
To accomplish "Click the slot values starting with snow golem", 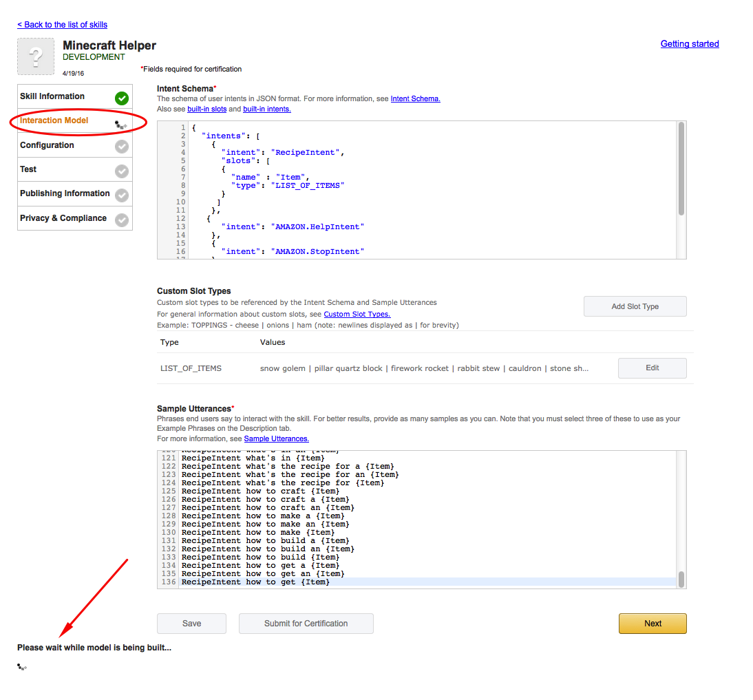I will pyautogui.click(x=424, y=368).
